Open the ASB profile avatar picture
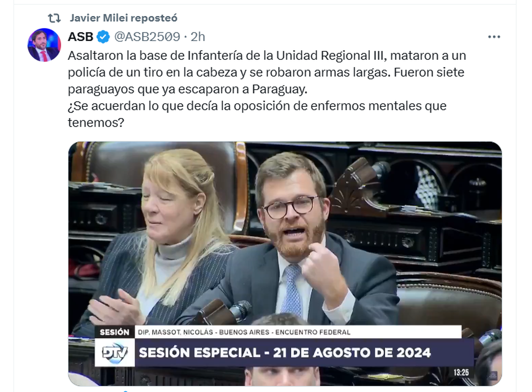 (x=44, y=45)
